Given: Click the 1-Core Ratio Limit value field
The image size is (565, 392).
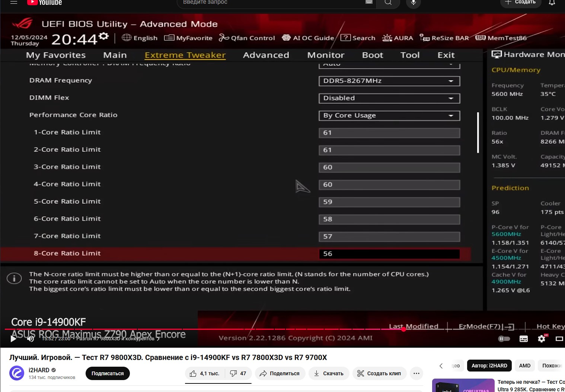Looking at the screenshot, I should coord(389,133).
